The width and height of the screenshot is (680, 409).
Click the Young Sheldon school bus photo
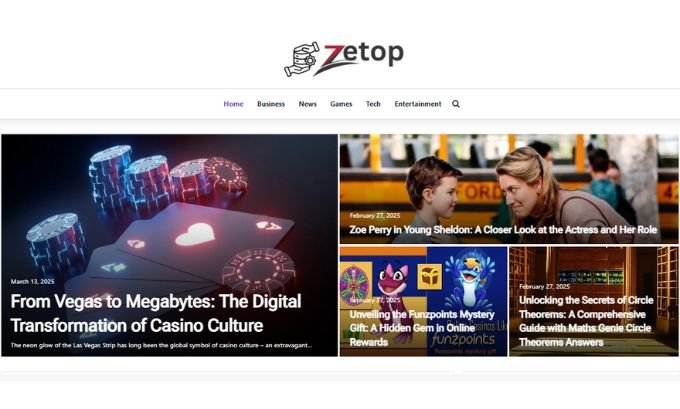coord(509,178)
